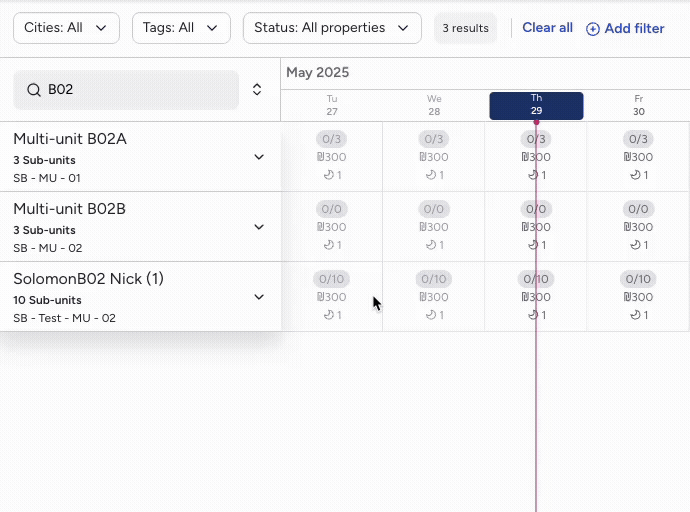Click the plus icon beside Add filter
This screenshot has height=512, width=690.
tap(593, 29)
